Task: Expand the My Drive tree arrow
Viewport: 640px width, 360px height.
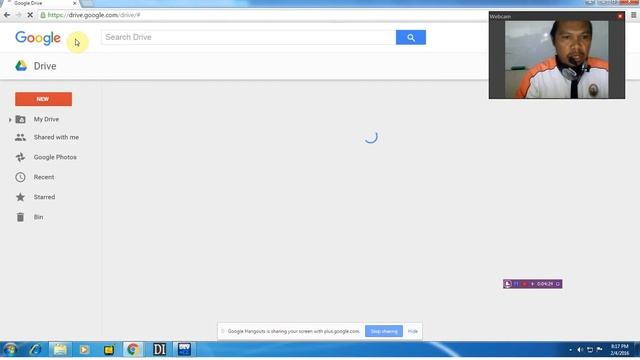Action: pyautogui.click(x=10, y=120)
